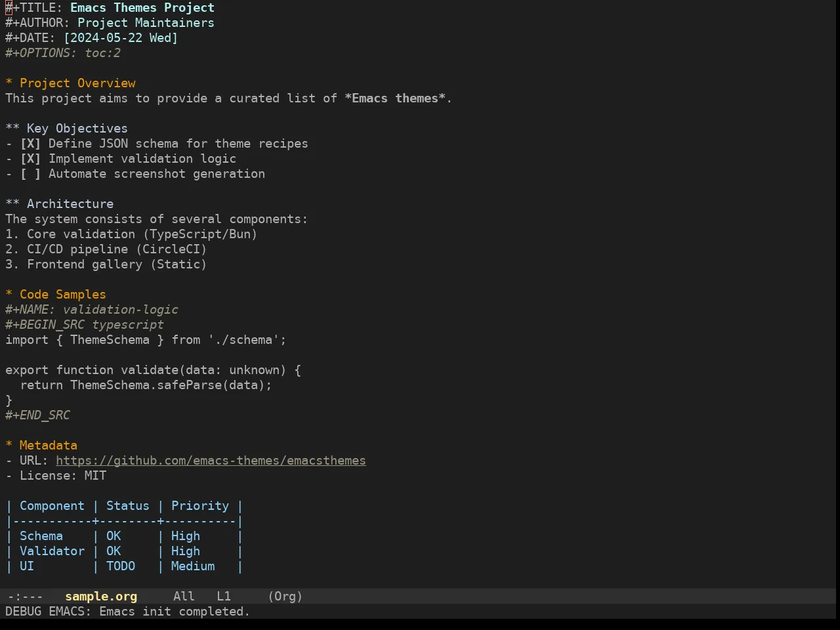Toggle the 'Implement validation logic' checkbox
Screen dimensions: 840x630
click(30, 159)
